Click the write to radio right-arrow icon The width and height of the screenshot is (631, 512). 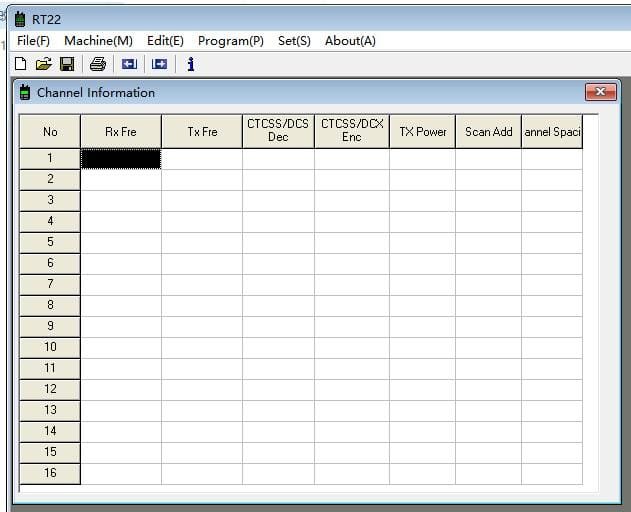point(159,64)
